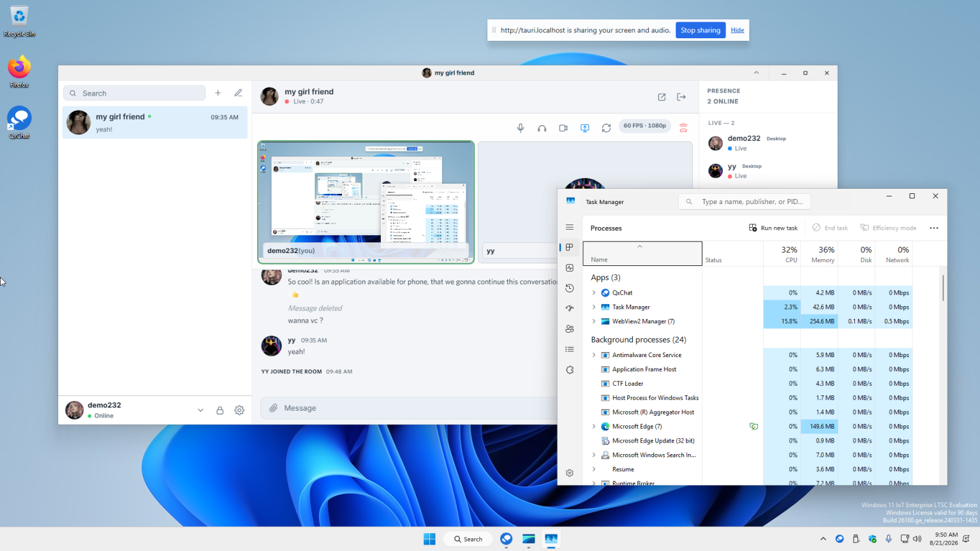Click the Efficiency mode button
This screenshot has width=980, height=551.
point(888,228)
